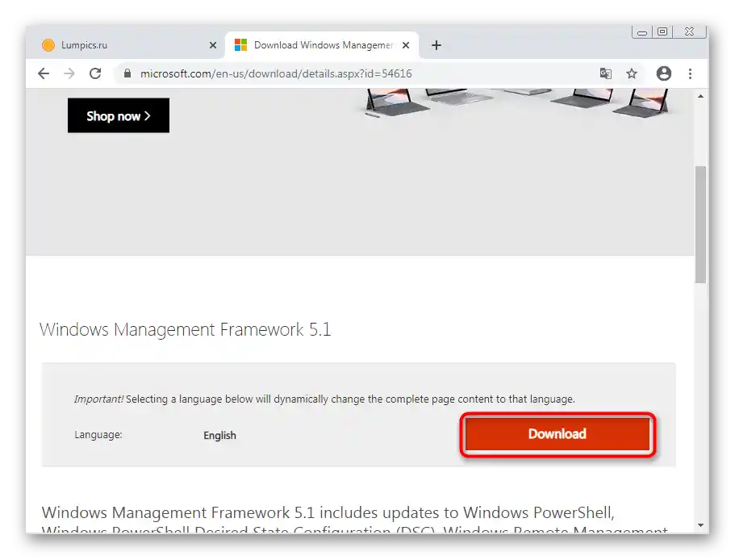Click the scrollbar up arrow
Viewport: 735px width, 560px height.
tap(700, 96)
